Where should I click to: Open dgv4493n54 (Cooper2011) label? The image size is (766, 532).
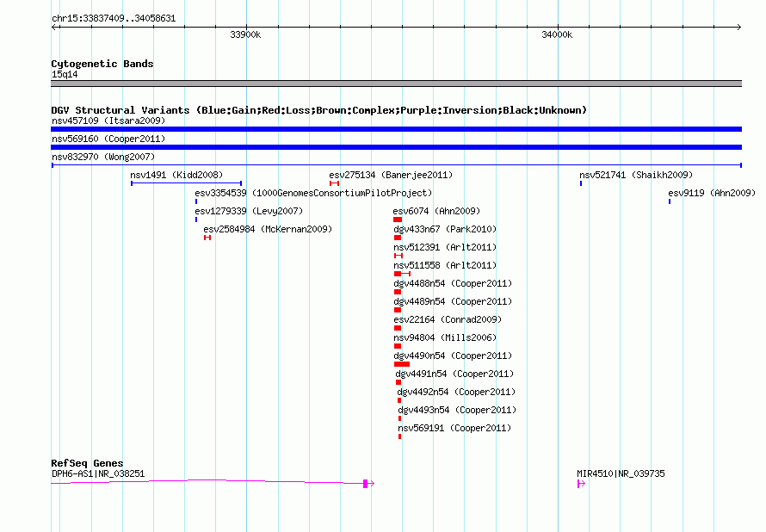click(x=457, y=410)
